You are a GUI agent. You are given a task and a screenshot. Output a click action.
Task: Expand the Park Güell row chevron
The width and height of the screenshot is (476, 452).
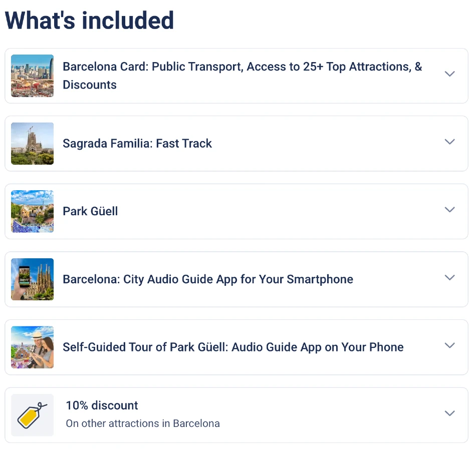449,210
